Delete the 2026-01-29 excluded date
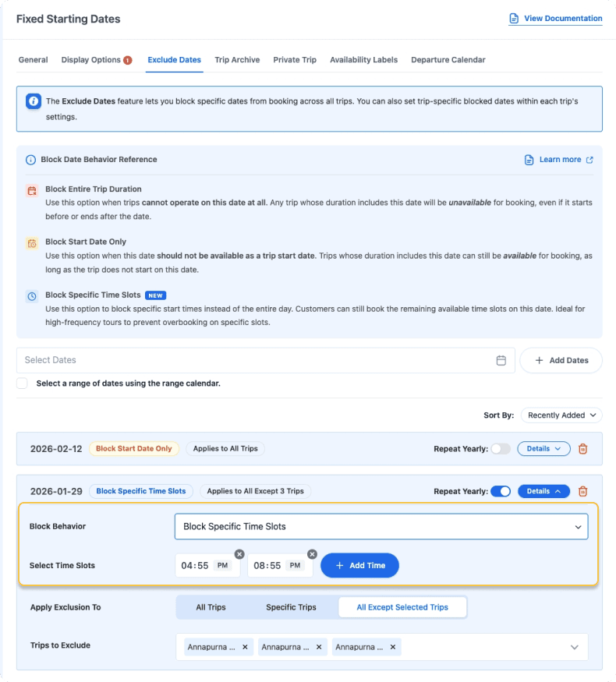Image resolution: width=616 pixels, height=682 pixels. coord(582,491)
